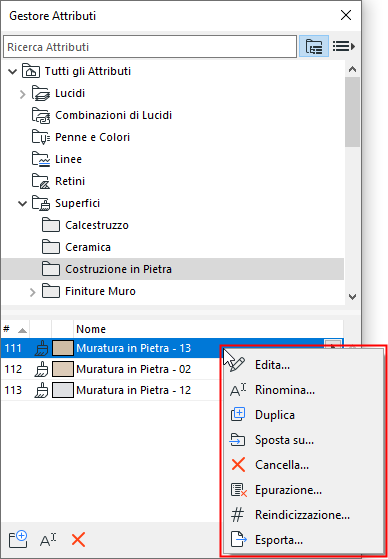Click the rename icon in bottom toolbar
Screen dimensions: 388x559
pyautogui.click(x=48, y=540)
